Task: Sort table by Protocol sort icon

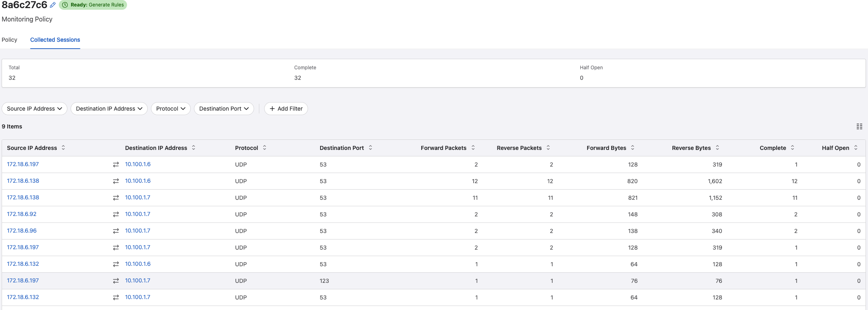Action: point(265,148)
